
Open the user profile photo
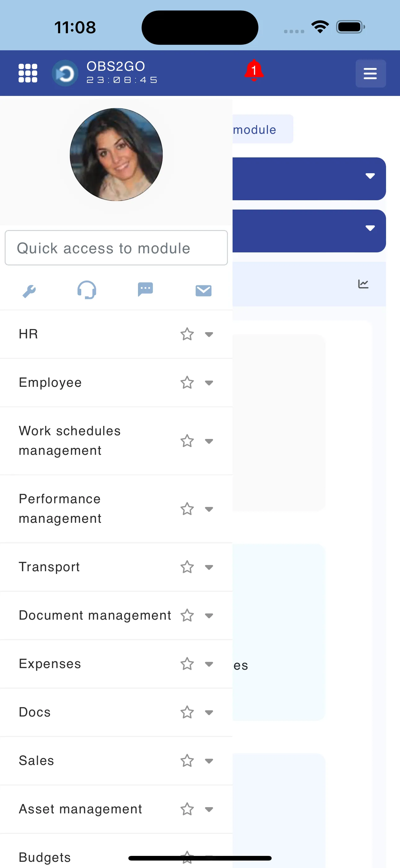tap(116, 155)
